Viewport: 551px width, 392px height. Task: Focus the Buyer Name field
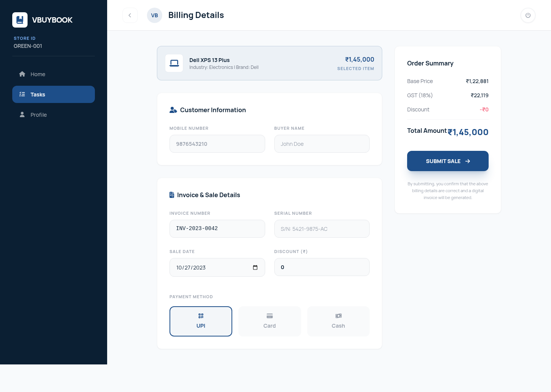[x=322, y=144]
